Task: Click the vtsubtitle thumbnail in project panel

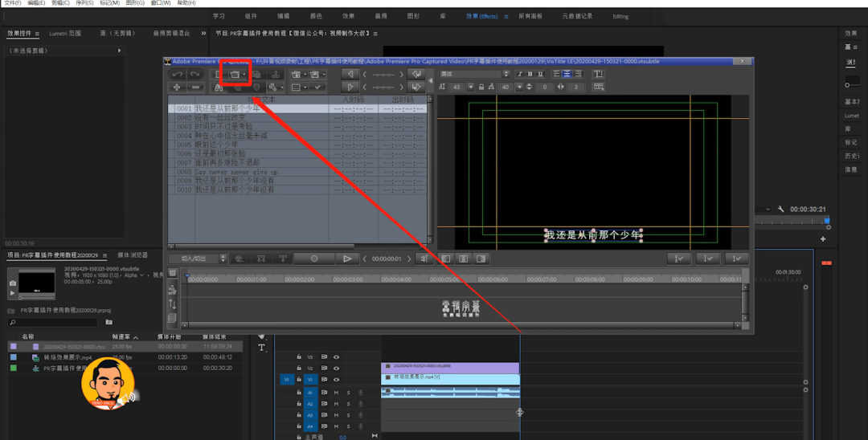Action: point(36,283)
